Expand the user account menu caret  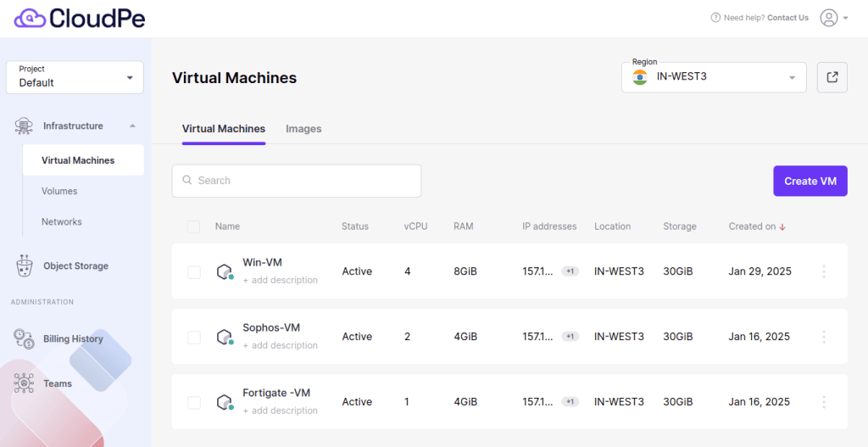coord(846,19)
